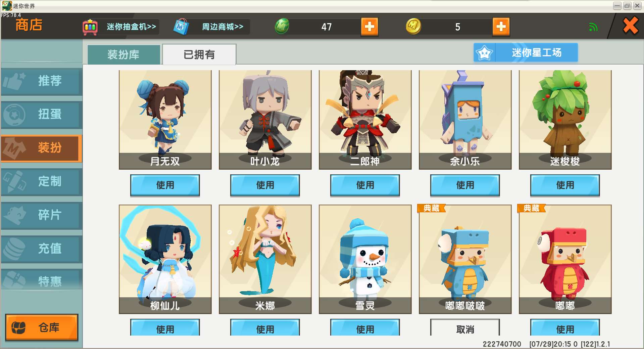Viewport: 644px width, 349px height.
Task: Select the 迷梭梭 tree character thumbnail
Action: click(565, 120)
